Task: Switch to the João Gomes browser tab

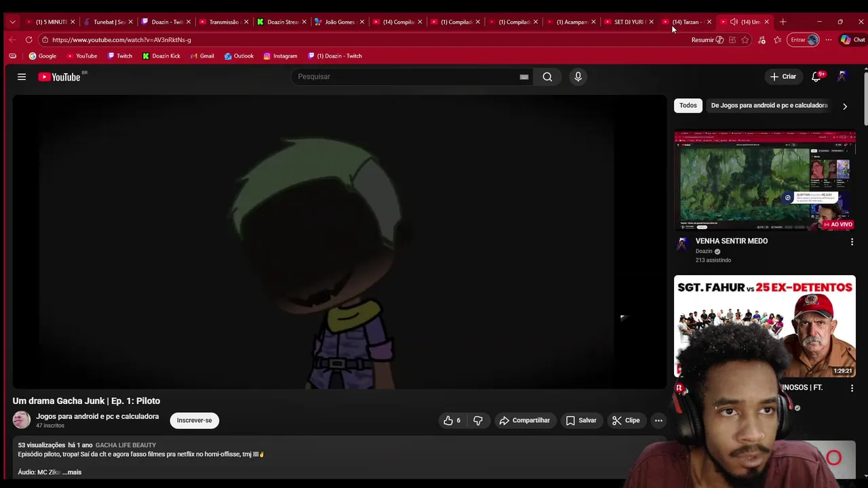Action: [x=340, y=22]
